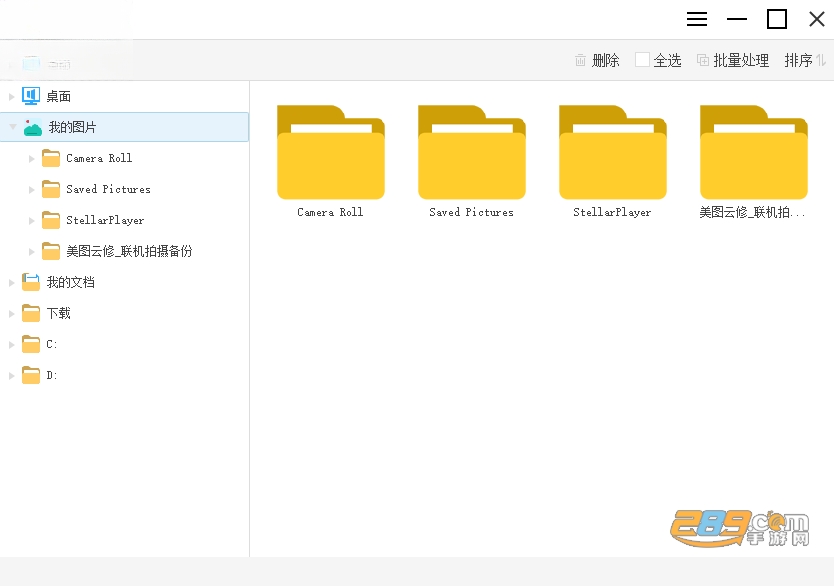Expand the desktop tree node
Screen dimensions: 834x586
click(11, 96)
